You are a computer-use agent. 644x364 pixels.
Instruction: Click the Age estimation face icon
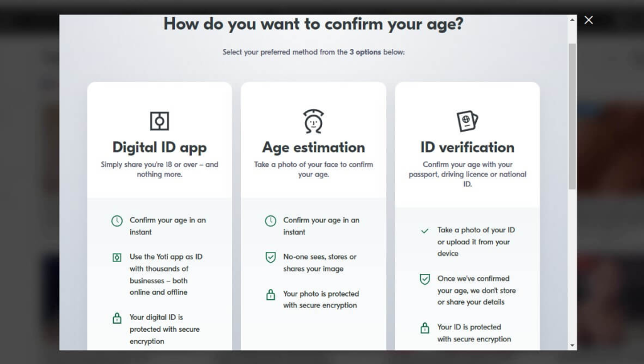313,120
